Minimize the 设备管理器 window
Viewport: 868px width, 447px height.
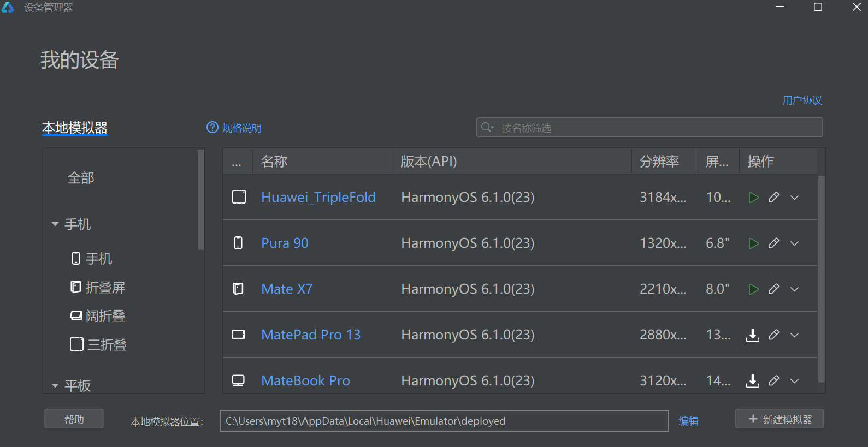coord(780,7)
